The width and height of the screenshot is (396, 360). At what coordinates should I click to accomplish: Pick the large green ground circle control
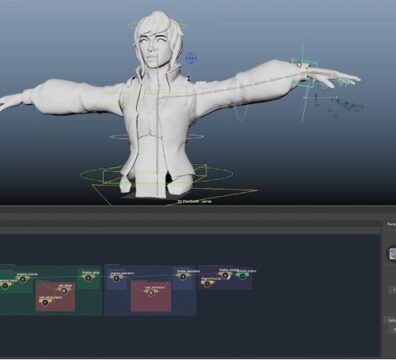pyautogui.click(x=157, y=174)
